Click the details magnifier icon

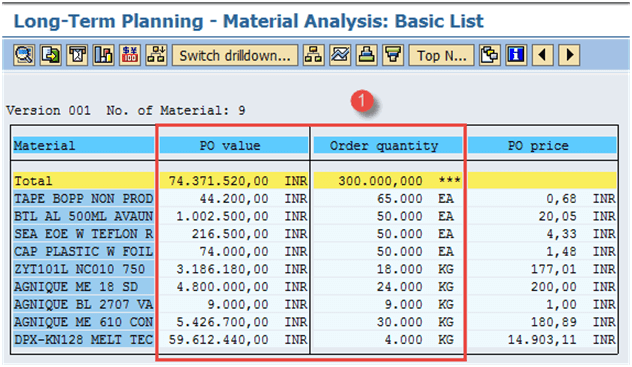coord(24,55)
